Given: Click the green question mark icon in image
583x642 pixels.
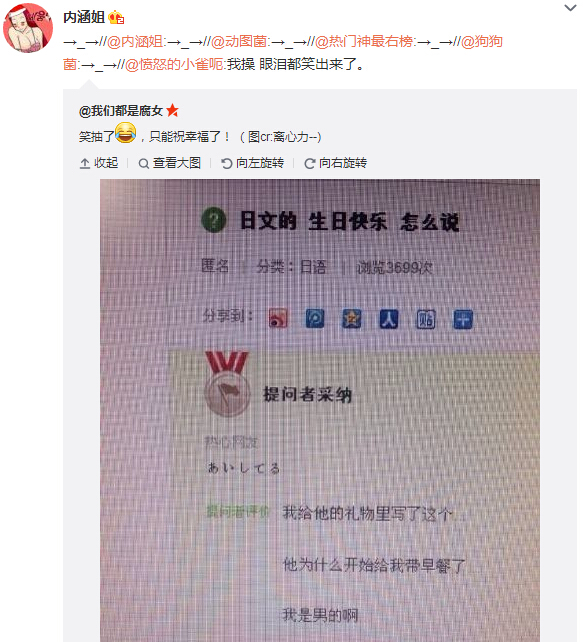Looking at the screenshot, I should tap(214, 220).
